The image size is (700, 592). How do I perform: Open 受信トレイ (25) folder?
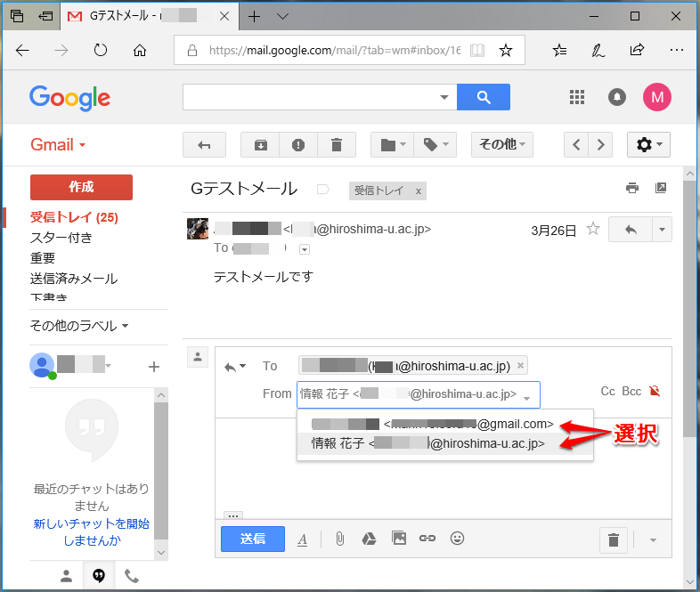click(74, 217)
